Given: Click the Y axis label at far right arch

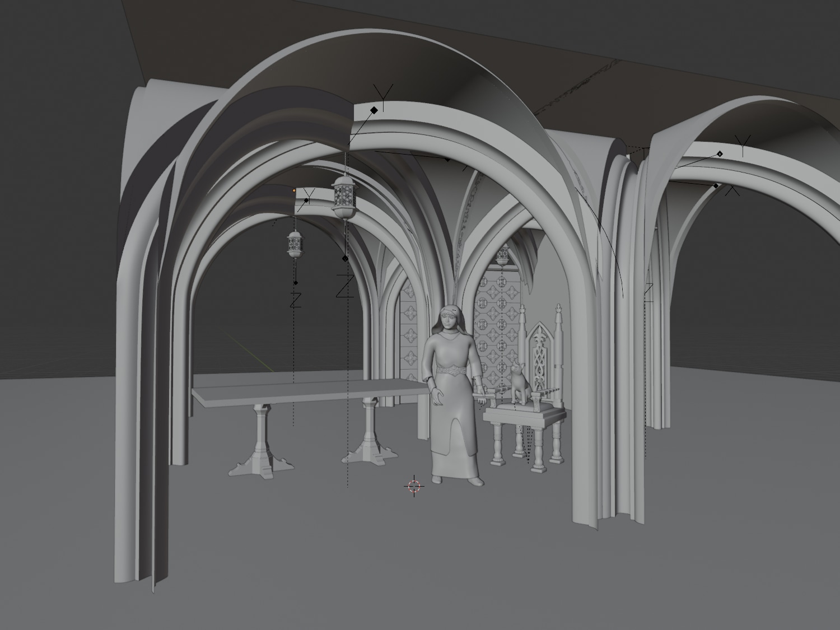Looking at the screenshot, I should click(743, 146).
